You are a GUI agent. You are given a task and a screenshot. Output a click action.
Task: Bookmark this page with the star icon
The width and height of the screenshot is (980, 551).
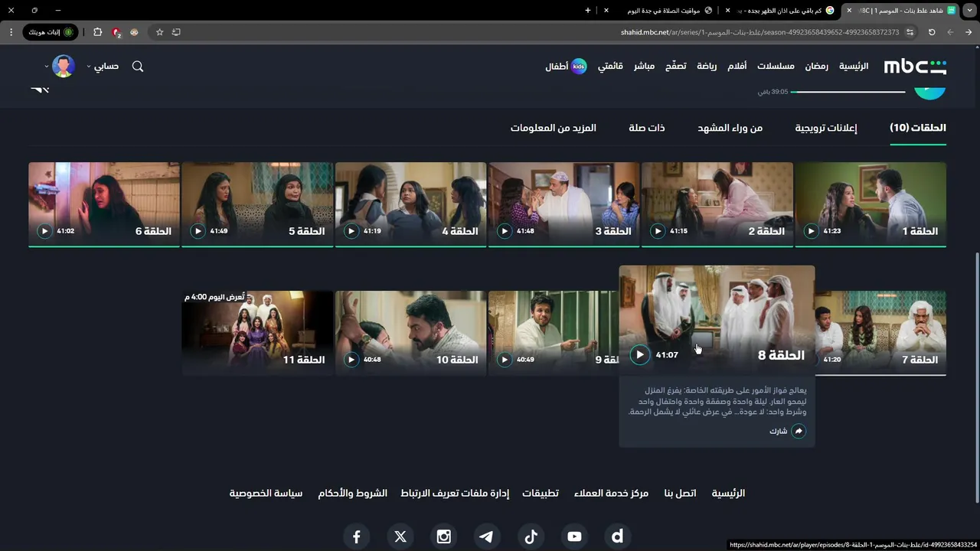(159, 32)
